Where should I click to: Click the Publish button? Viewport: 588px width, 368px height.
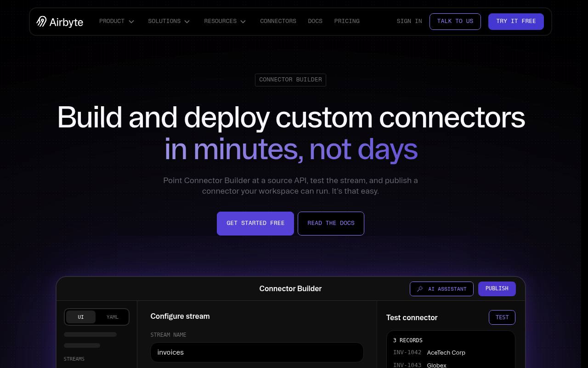(497, 289)
